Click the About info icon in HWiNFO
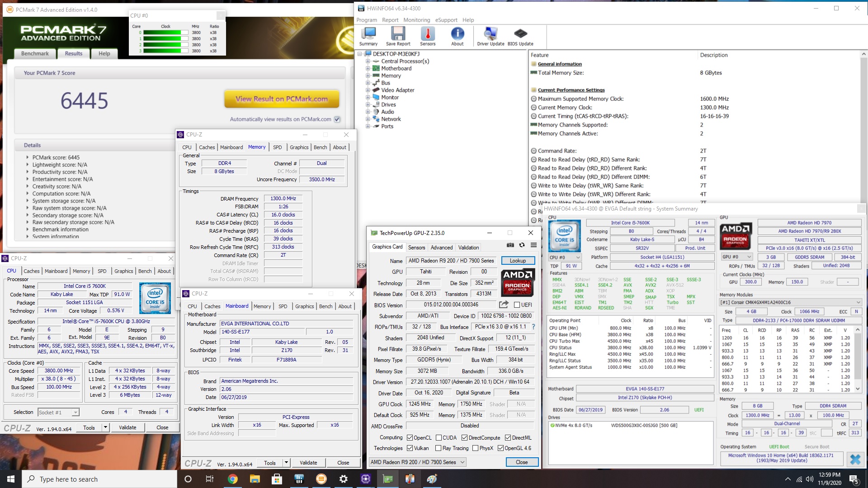868x488 pixels. [x=457, y=36]
